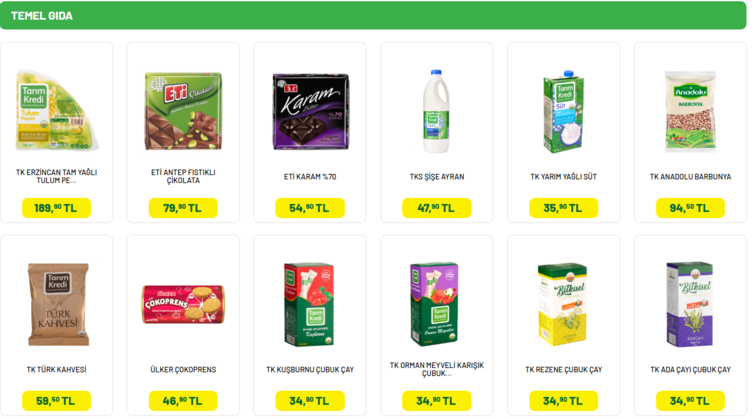This screenshot has height=419, width=752.
Task: Click the Eti Karam %70 chocolate picture
Action: click(x=310, y=111)
